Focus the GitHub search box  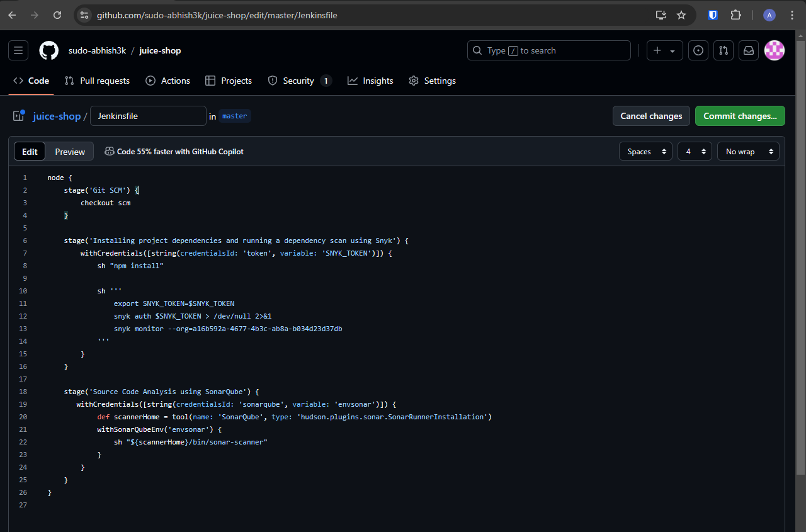pyautogui.click(x=548, y=50)
